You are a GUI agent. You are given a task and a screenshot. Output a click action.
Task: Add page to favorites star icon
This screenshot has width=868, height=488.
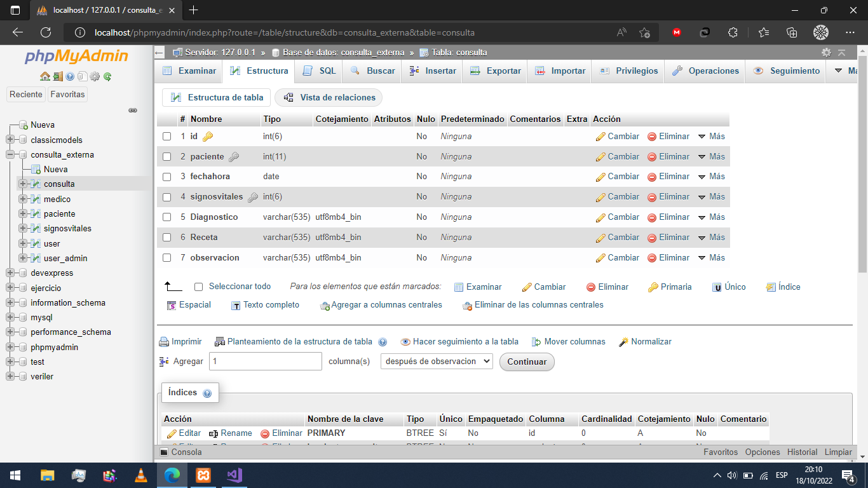(x=644, y=32)
